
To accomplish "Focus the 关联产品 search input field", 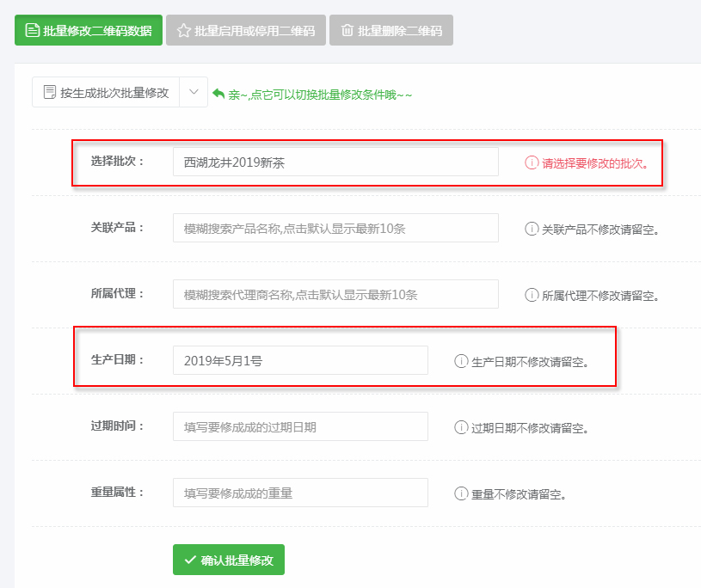I will (335, 228).
